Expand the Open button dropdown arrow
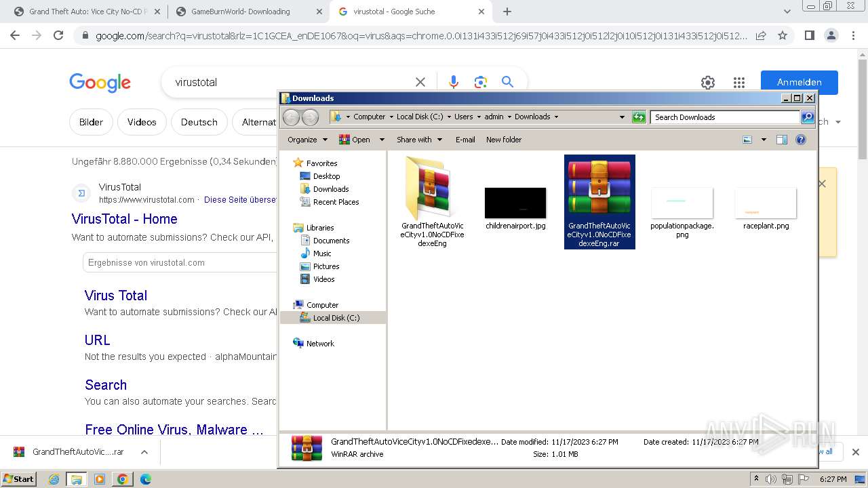Screen dimensions: 868x488 [x=382, y=140]
